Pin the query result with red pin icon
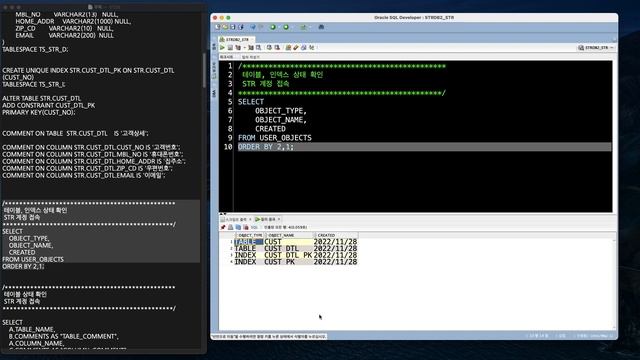Viewport: 640px width, 360px height. [x=223, y=227]
